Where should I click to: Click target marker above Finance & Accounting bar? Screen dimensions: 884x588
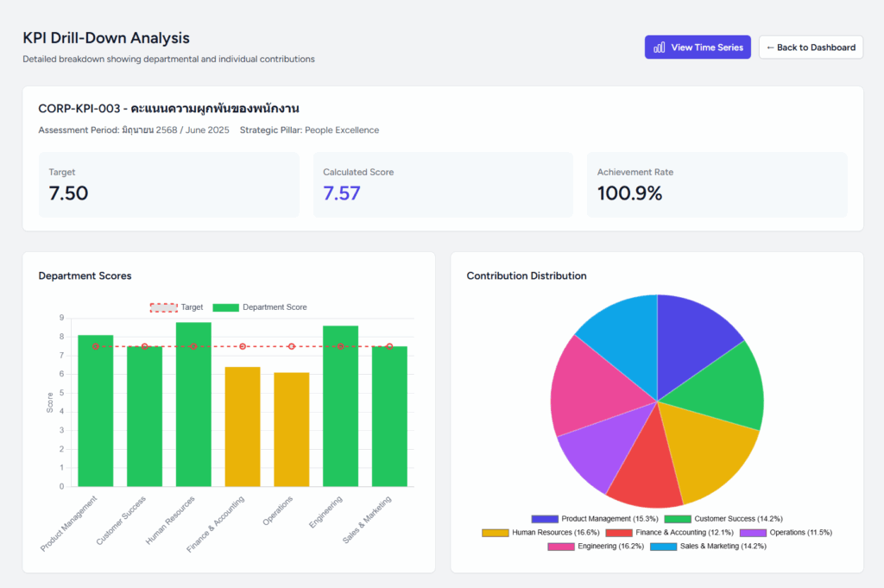(x=243, y=346)
